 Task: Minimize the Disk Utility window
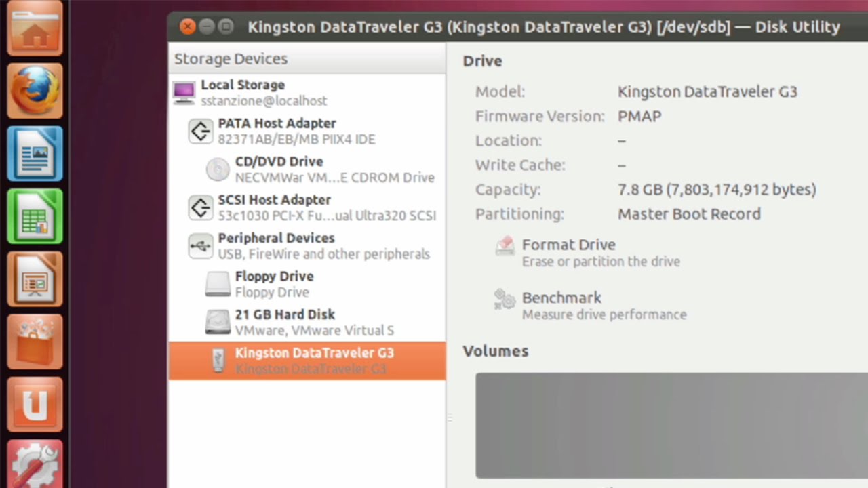tap(207, 26)
